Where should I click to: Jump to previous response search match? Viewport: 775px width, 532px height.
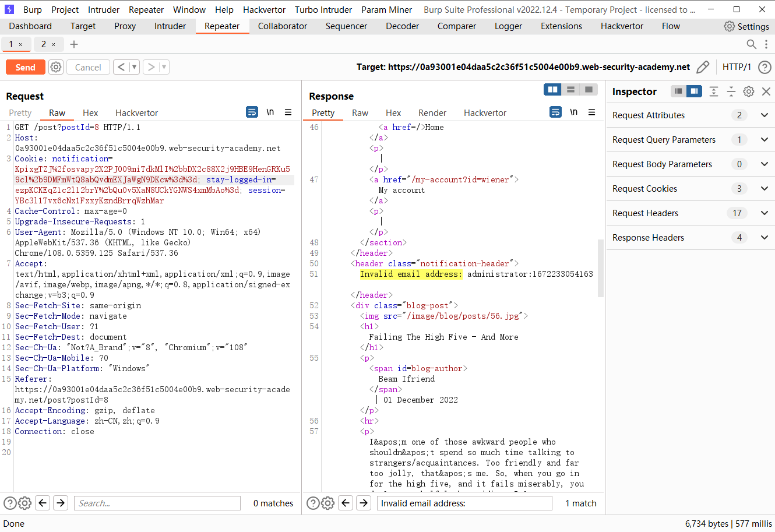point(346,503)
